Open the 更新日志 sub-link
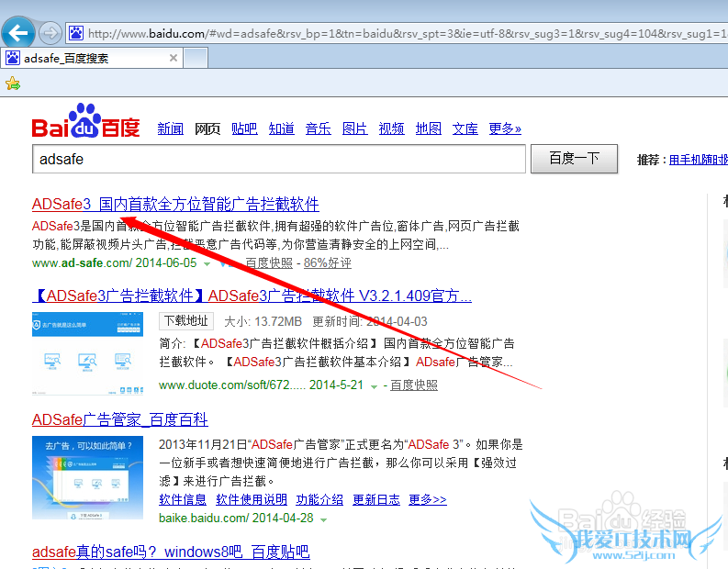Screen dimensions: 728x569 [x=376, y=500]
